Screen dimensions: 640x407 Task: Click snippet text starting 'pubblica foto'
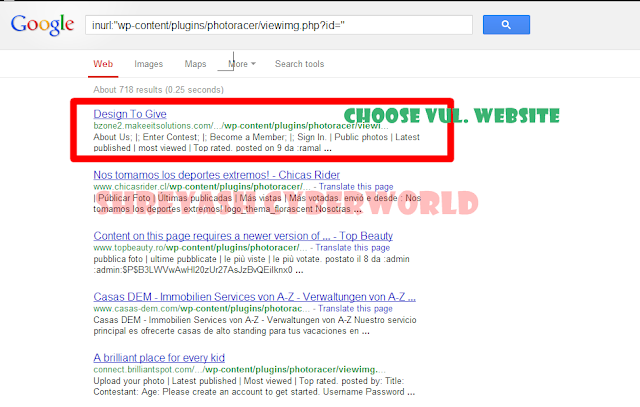[251, 265]
